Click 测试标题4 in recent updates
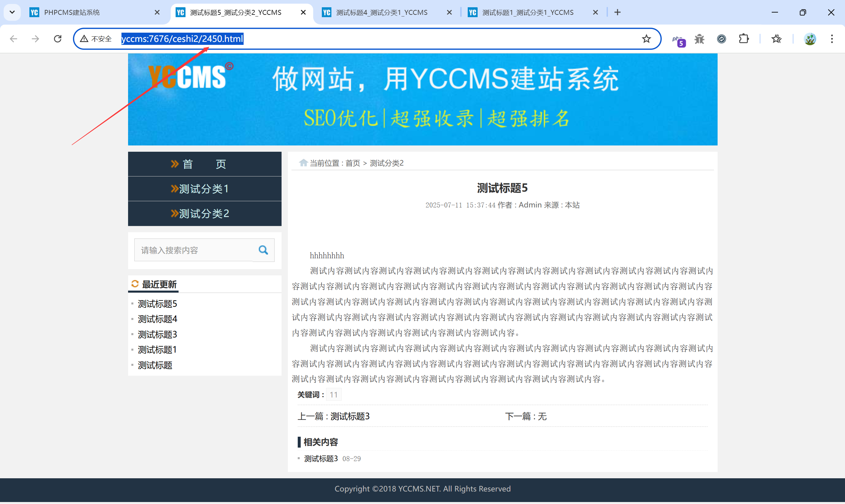 (x=157, y=319)
